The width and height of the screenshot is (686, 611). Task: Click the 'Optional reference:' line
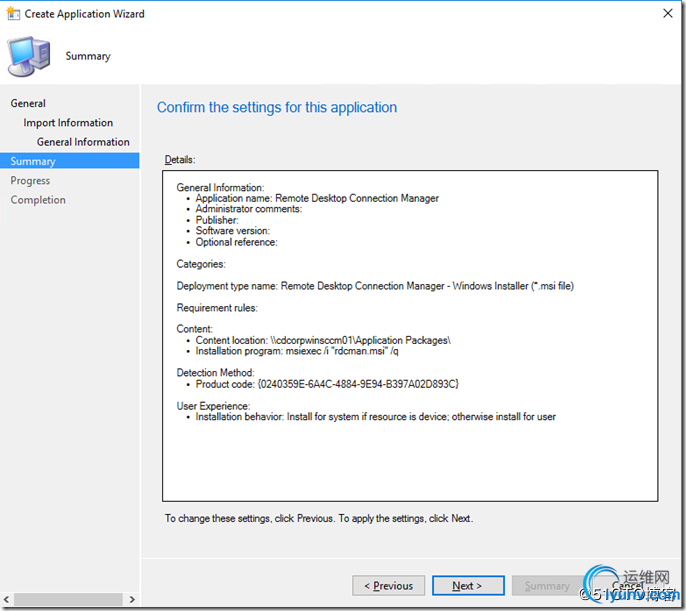[x=236, y=242]
